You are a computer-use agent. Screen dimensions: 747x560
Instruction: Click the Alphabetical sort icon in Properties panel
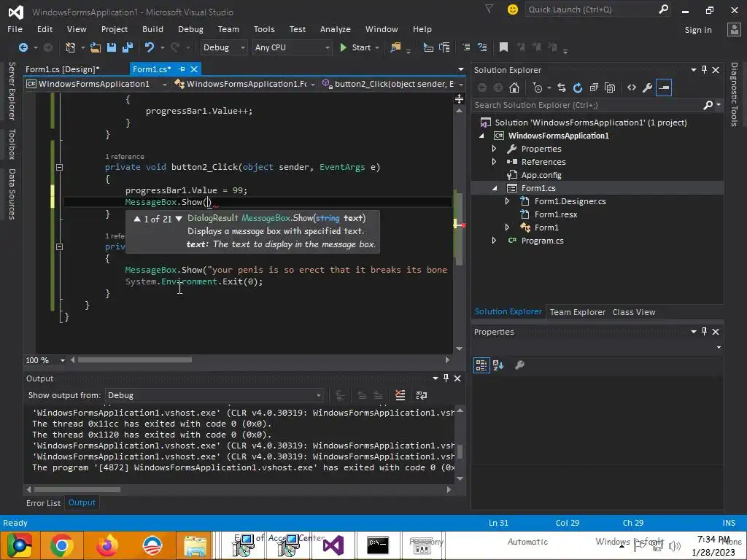click(498, 365)
